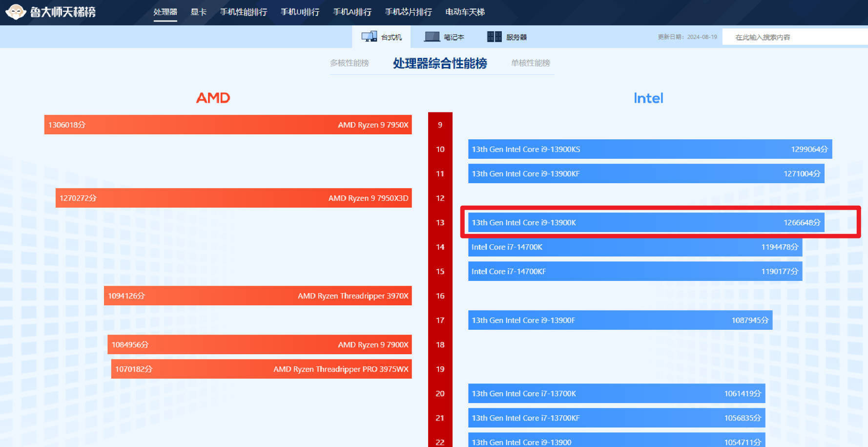The height and width of the screenshot is (447, 868).
Task: Click the 鲁大师 monkey logo icon
Action: pos(16,12)
